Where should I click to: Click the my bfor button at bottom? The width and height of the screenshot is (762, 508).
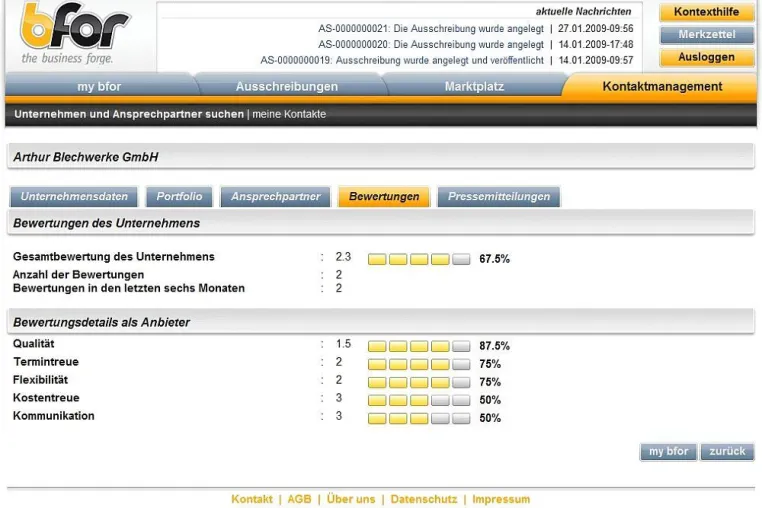668,452
